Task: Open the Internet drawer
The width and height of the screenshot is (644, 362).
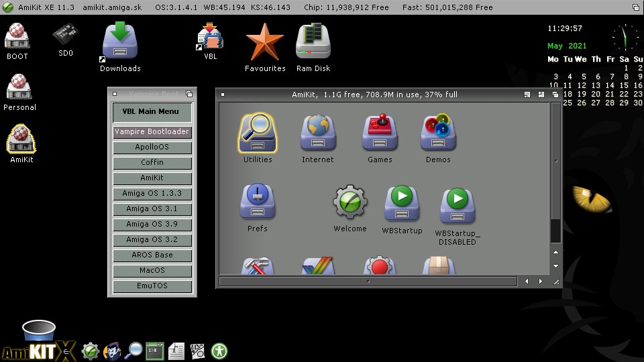Action: (x=318, y=133)
